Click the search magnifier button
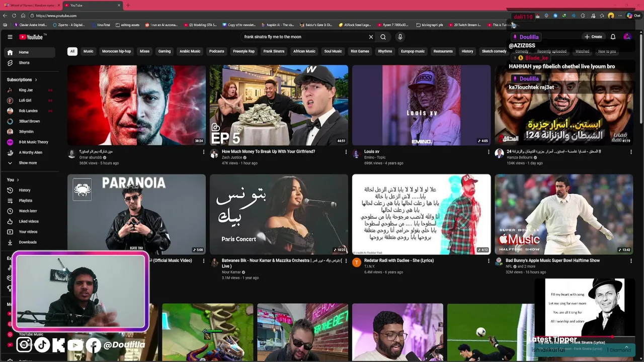The height and width of the screenshot is (362, 644). point(383,37)
